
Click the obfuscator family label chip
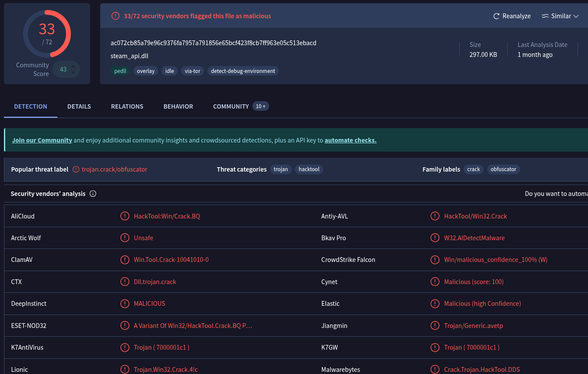(504, 169)
